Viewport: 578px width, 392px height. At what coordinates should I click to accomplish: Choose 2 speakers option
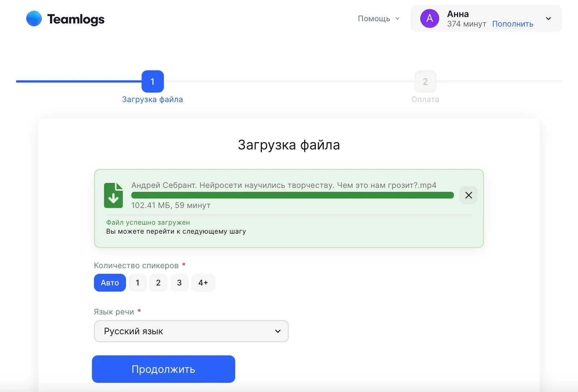pos(158,283)
